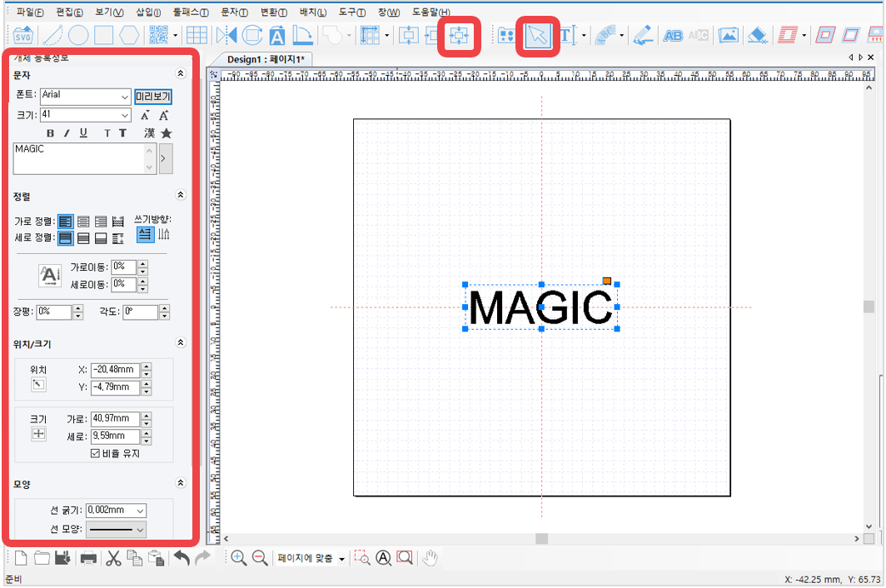886x588 pixels.
Task: Click the 漢 Hanja character button
Action: (149, 133)
